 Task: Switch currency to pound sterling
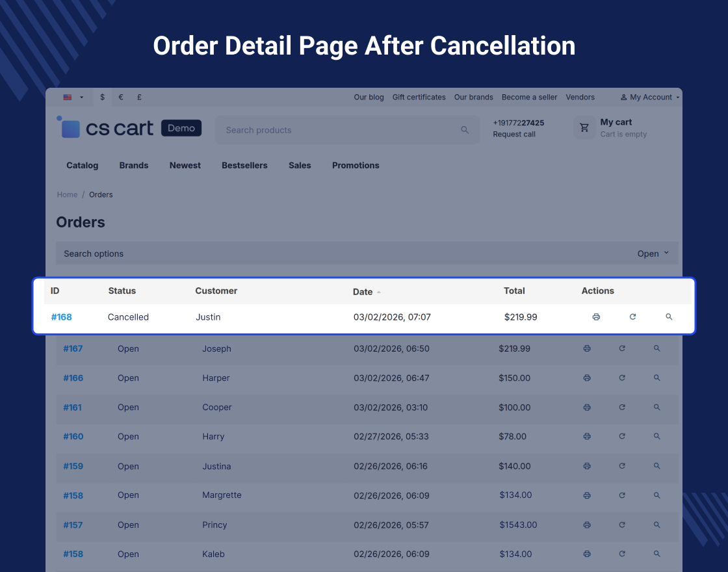point(139,97)
